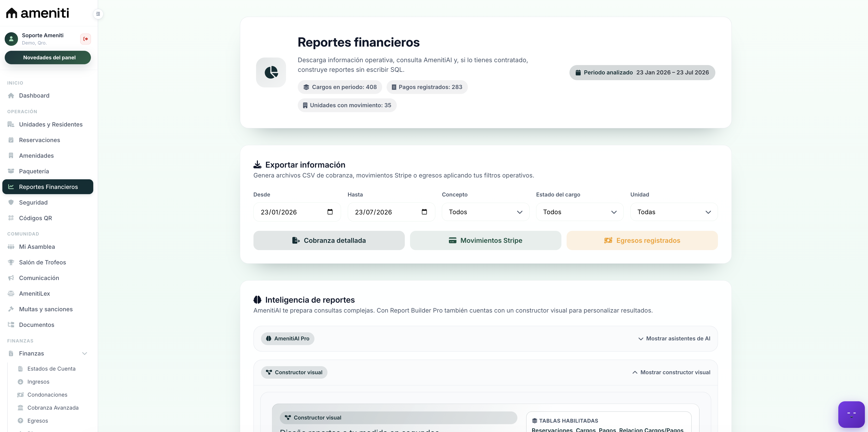
Task: Open the Desde date picker calendar icon
Action: click(x=330, y=212)
